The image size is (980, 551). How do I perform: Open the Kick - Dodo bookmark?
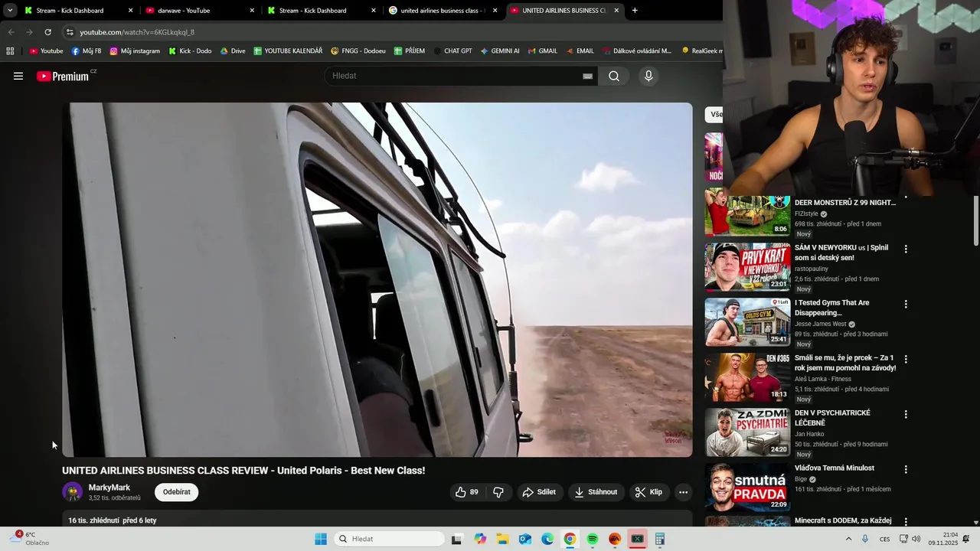[x=190, y=51]
